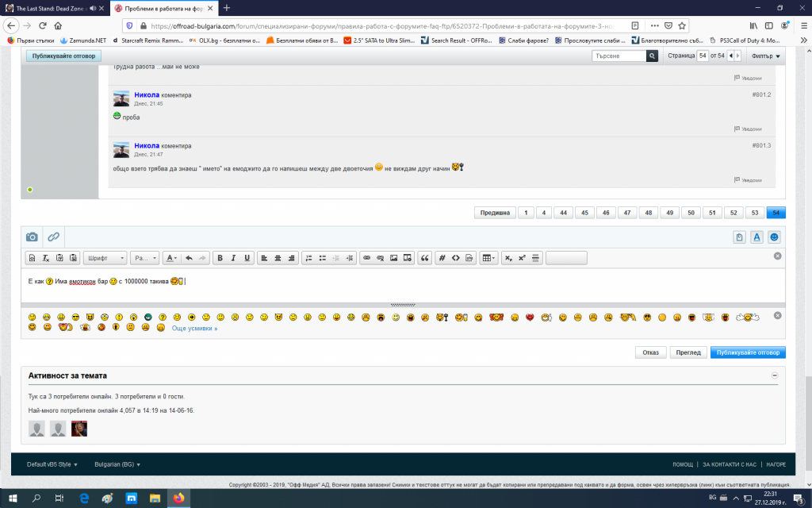The image size is (812, 508).
Task: Toggle bold formatting
Action: click(x=220, y=258)
